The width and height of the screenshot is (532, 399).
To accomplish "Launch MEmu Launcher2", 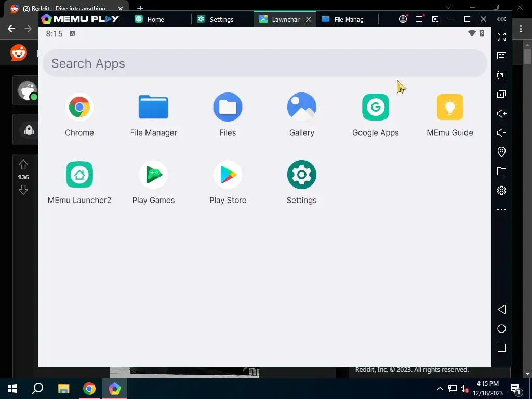I will [79, 175].
